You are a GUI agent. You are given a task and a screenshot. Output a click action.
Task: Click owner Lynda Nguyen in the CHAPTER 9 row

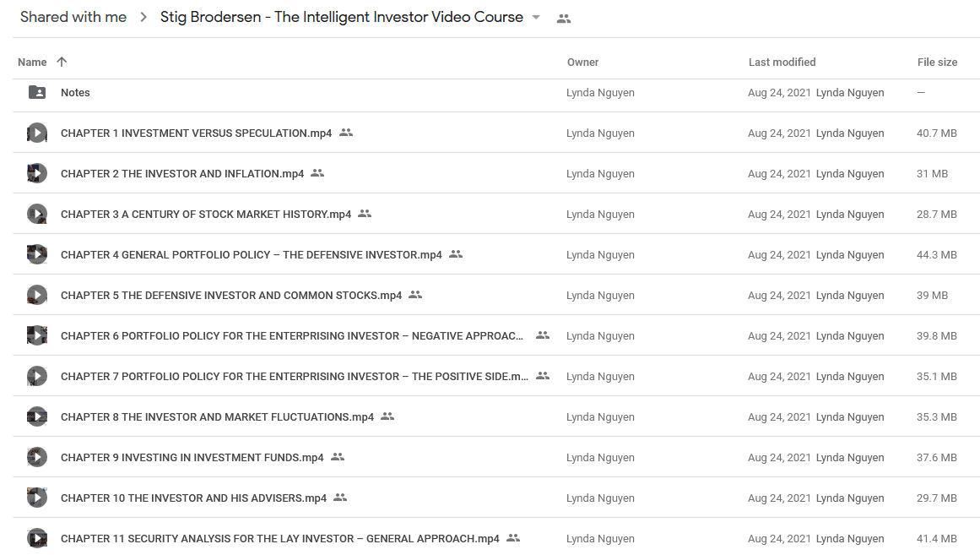click(601, 458)
